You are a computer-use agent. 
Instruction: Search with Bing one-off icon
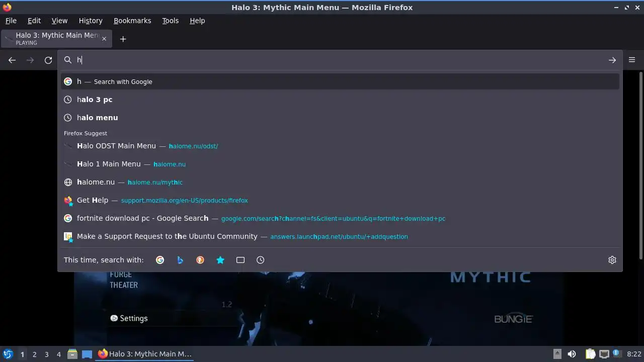tap(180, 260)
